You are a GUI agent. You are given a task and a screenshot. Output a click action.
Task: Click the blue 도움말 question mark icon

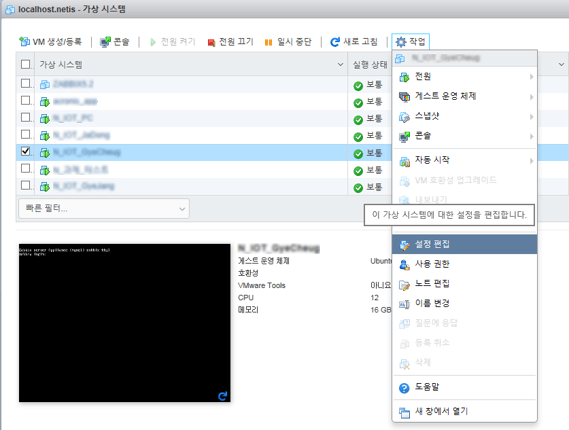click(x=404, y=388)
